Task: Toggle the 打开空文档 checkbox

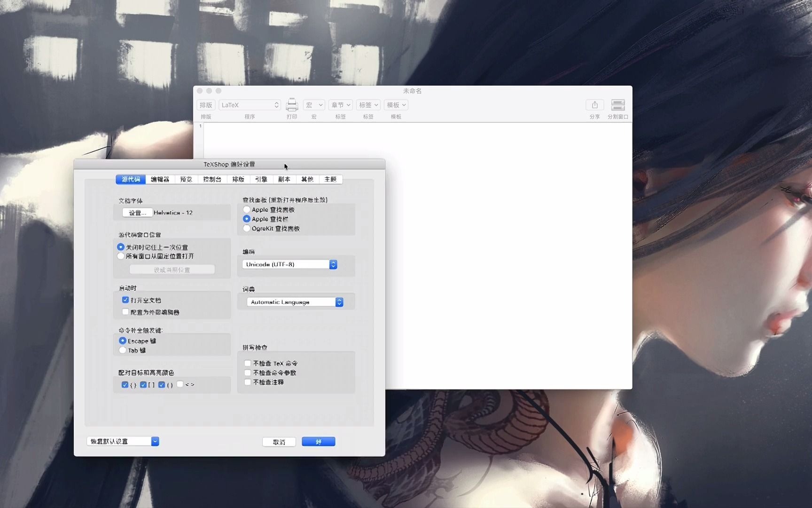Action: 125,300
